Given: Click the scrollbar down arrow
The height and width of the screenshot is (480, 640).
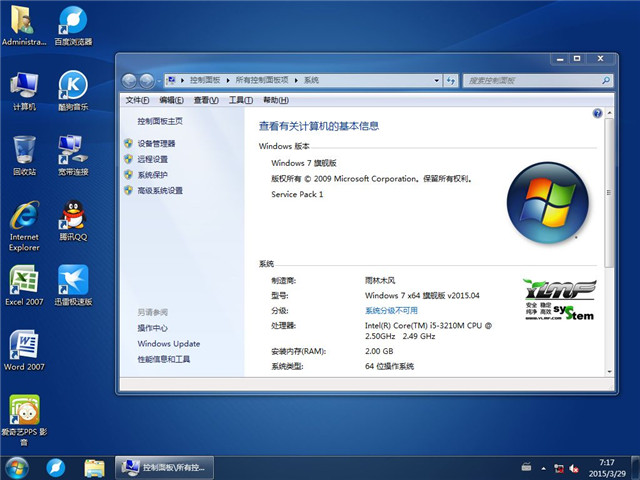Looking at the screenshot, I should click(x=609, y=372).
